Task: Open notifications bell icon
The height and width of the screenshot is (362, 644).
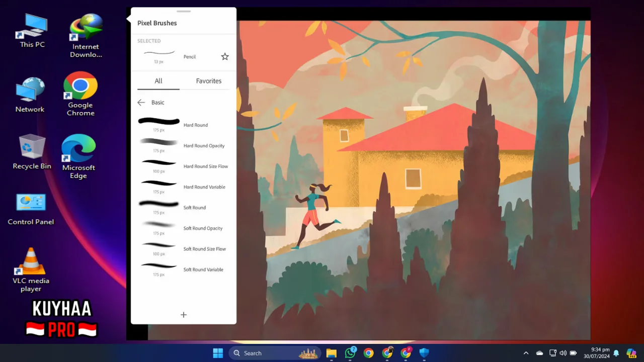Action: pos(616,353)
